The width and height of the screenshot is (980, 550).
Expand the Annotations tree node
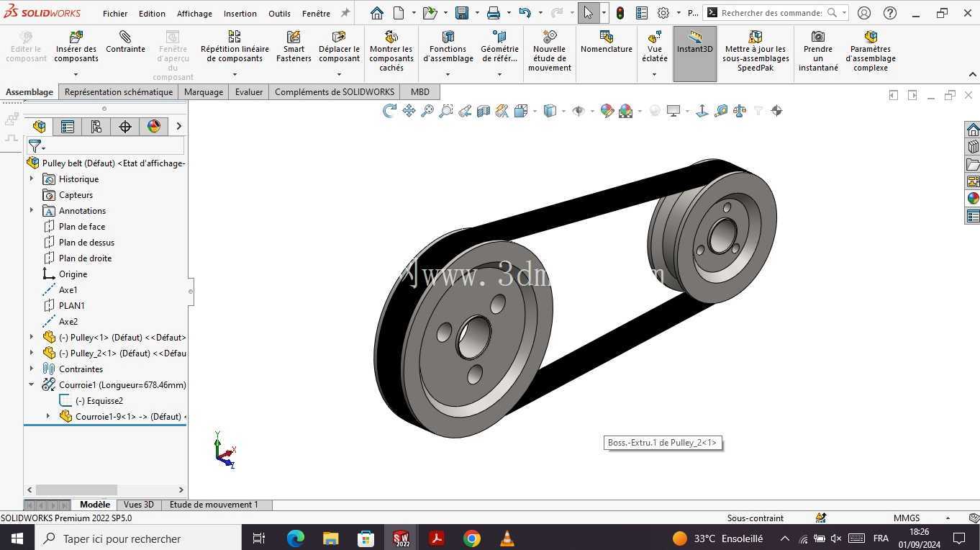(x=32, y=210)
